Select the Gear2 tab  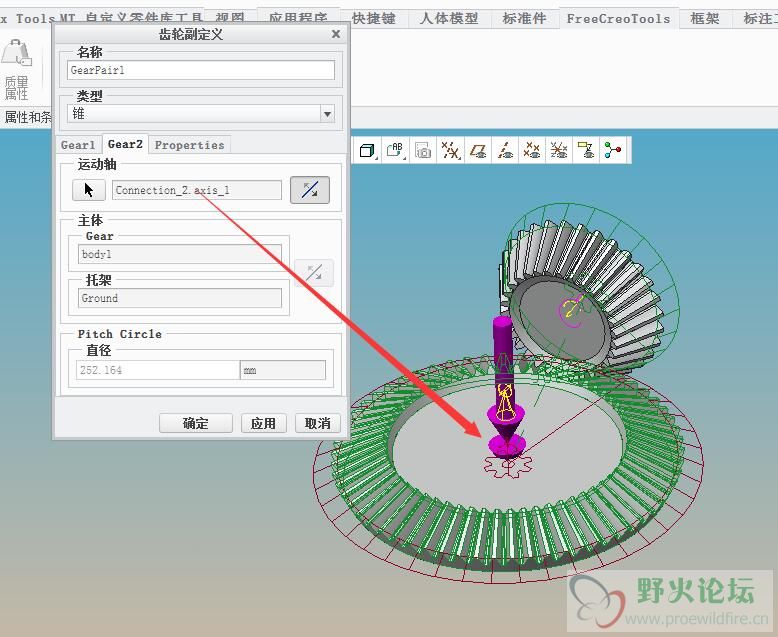125,144
